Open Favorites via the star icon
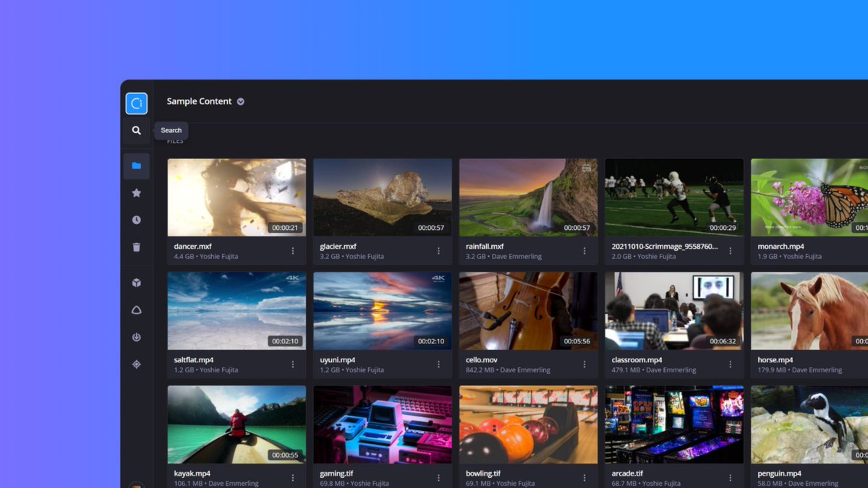 click(x=136, y=193)
